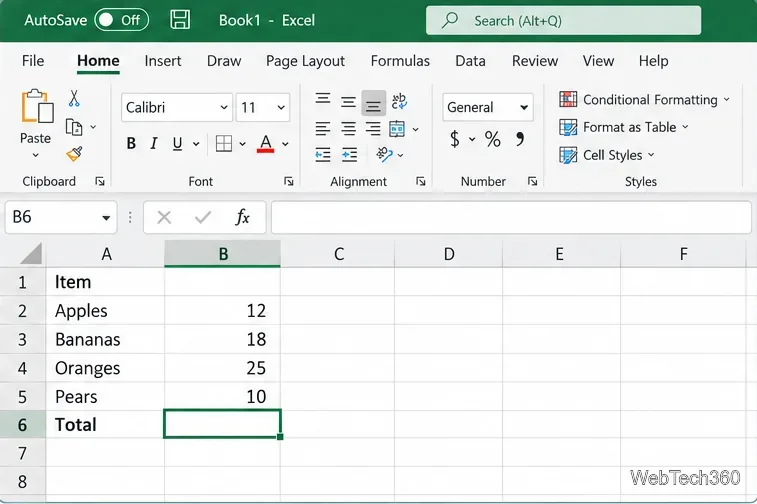Click the Cancel X formula button

(x=164, y=218)
